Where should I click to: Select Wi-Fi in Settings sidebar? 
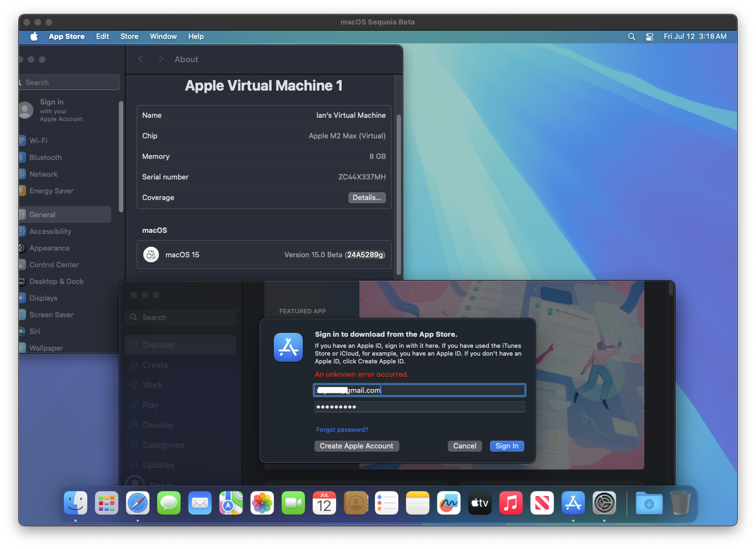coord(65,141)
